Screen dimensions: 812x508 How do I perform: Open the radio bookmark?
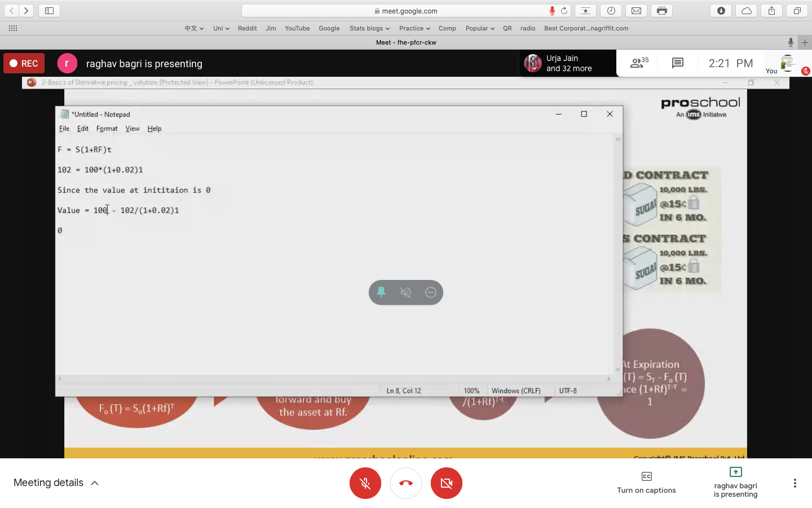click(x=528, y=28)
